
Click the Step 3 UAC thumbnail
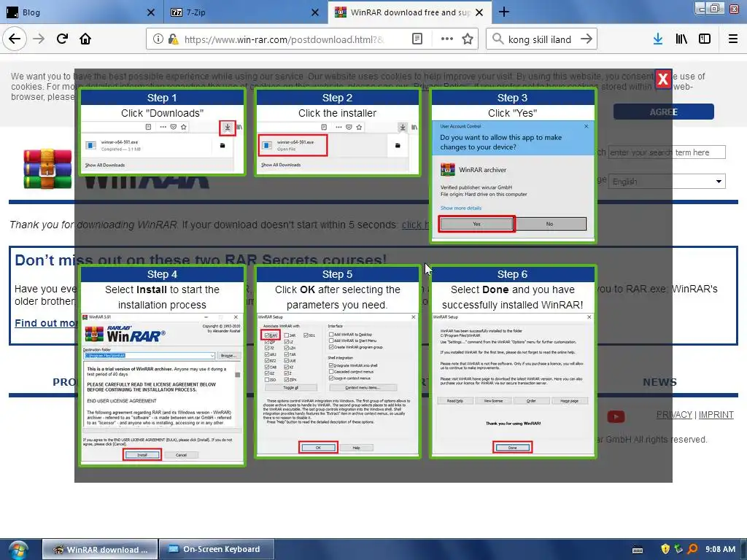click(x=513, y=166)
